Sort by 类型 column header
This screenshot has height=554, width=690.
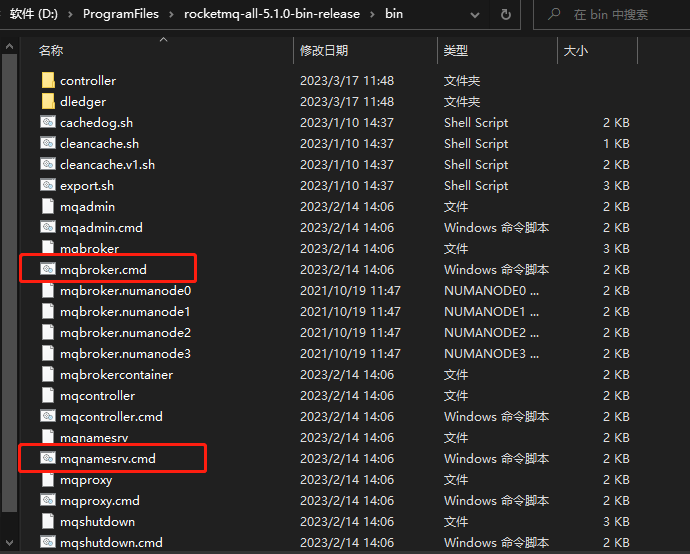point(455,51)
